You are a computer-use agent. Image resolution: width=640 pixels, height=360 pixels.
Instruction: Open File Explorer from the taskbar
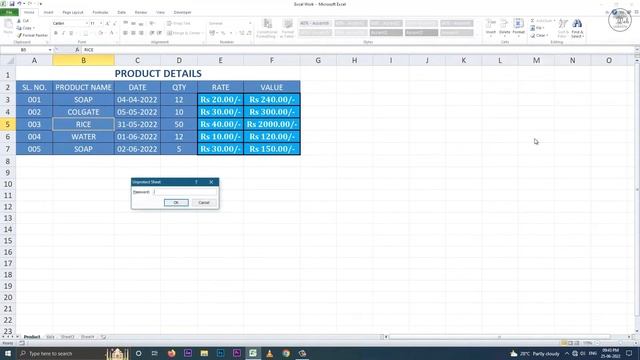point(204,353)
